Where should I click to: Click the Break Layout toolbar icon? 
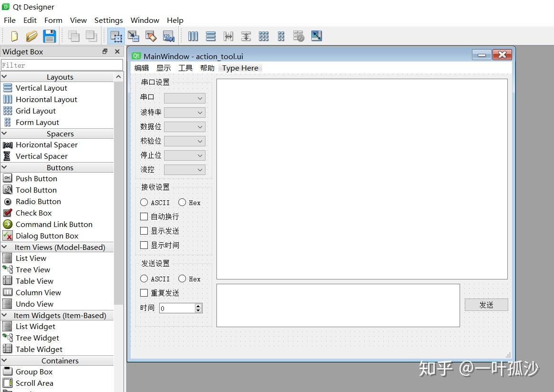tap(298, 36)
